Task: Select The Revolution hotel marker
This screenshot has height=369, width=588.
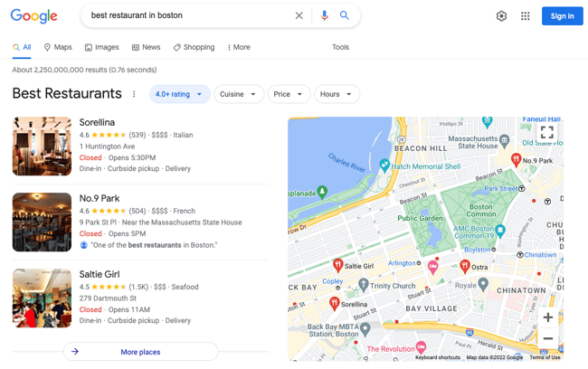Action: pyautogui.click(x=422, y=347)
